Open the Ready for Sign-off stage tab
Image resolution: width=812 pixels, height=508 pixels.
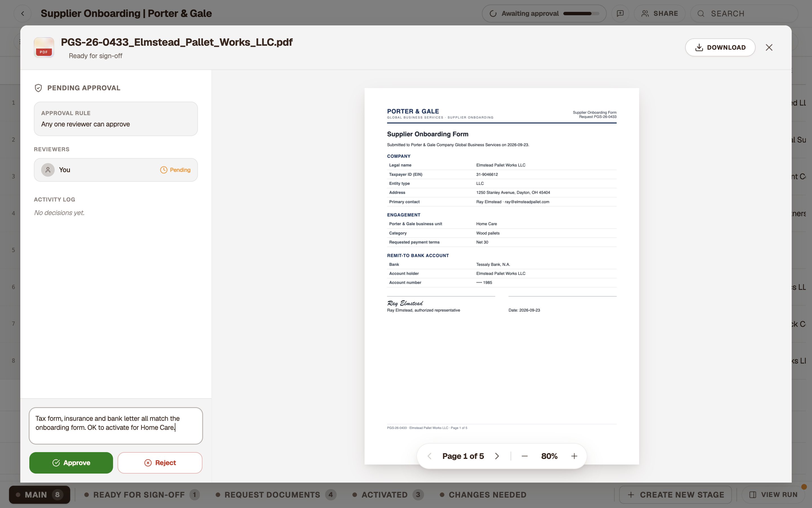(x=142, y=494)
